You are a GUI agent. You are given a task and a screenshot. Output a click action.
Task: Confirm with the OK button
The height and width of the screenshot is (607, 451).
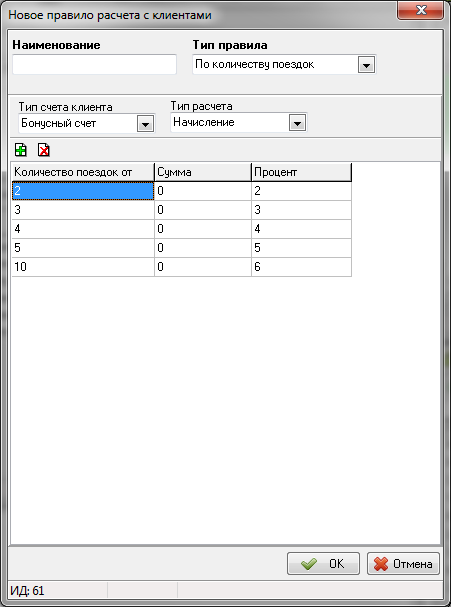323,564
